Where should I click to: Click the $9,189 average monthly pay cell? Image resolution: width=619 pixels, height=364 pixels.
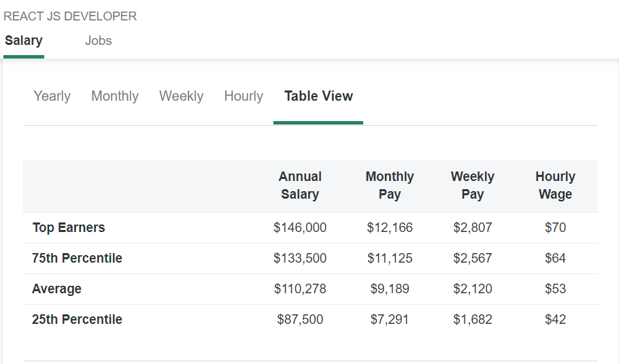pyautogui.click(x=390, y=288)
